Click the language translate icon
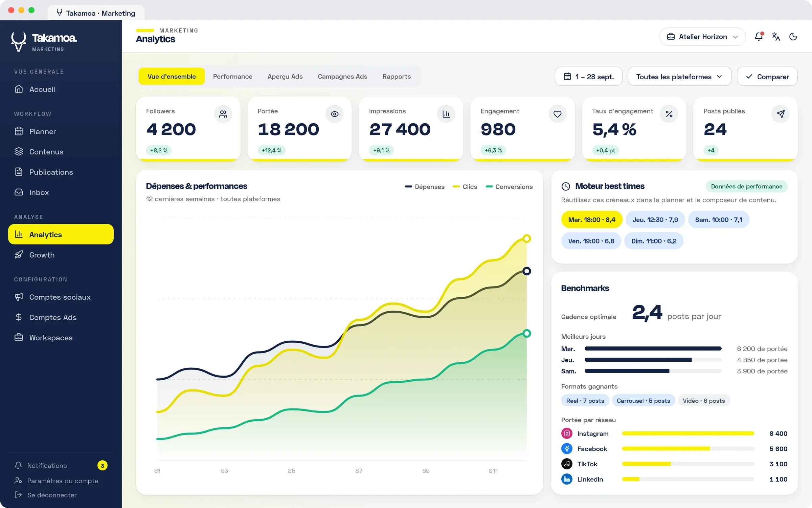The image size is (812, 508). 776,37
